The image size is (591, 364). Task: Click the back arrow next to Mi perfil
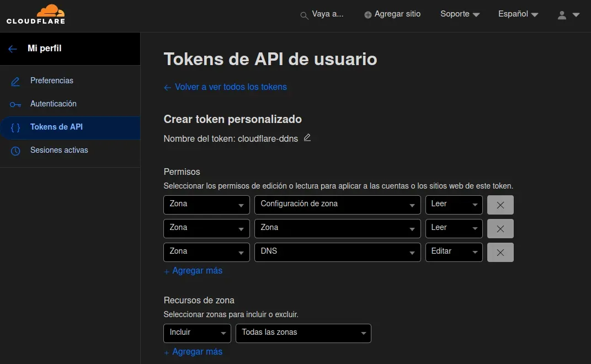12,49
